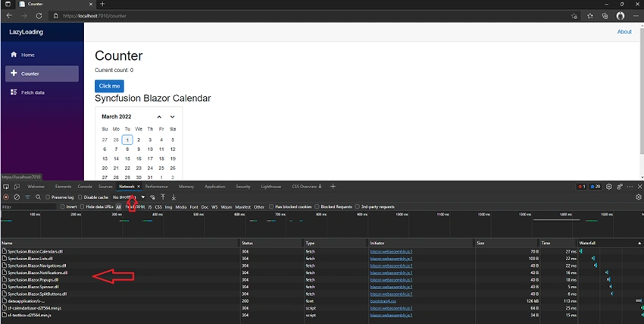The width and height of the screenshot is (644, 324).
Task: Show previous month in calendar
Action: (x=159, y=117)
